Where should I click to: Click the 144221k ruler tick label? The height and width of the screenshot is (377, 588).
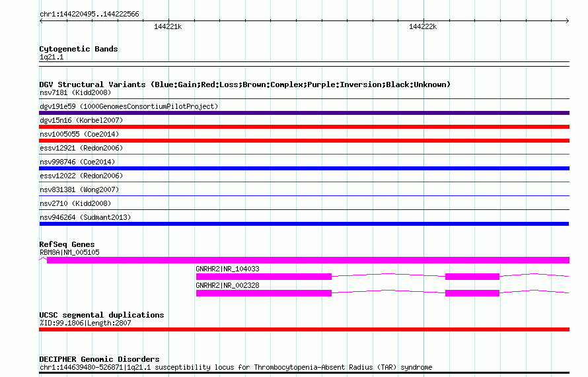[x=168, y=26]
